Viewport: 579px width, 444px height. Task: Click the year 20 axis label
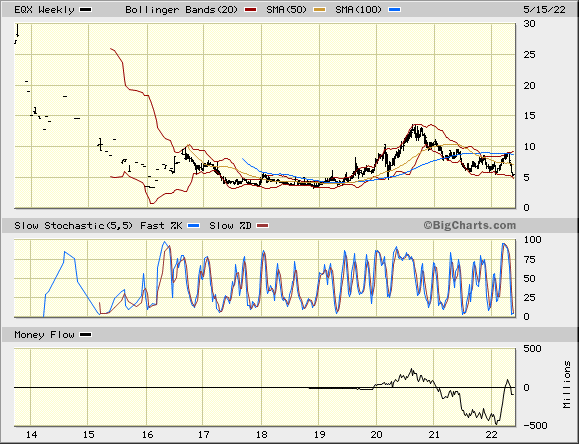point(377,435)
